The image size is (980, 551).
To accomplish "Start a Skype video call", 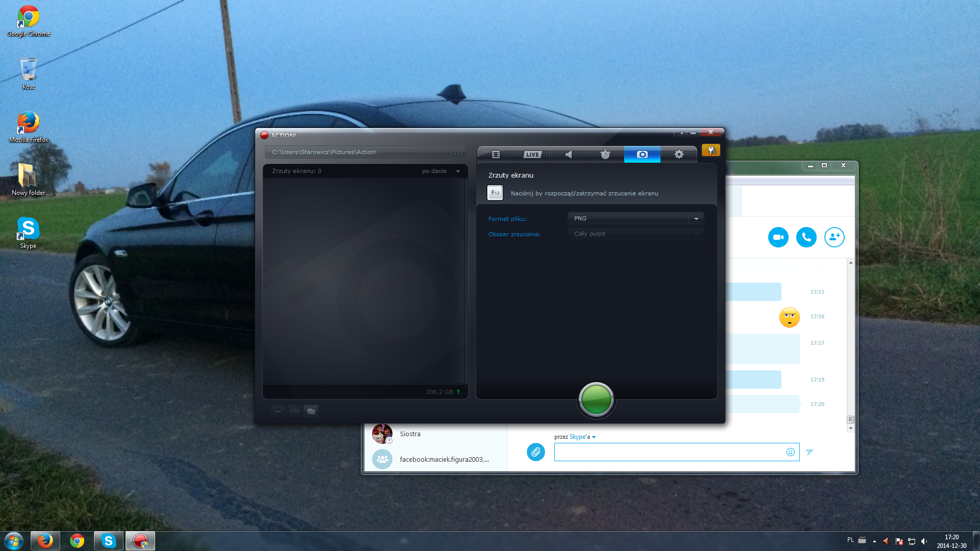I will point(778,237).
